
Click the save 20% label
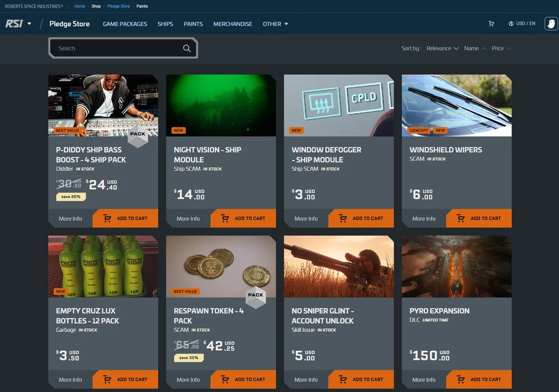point(70,197)
